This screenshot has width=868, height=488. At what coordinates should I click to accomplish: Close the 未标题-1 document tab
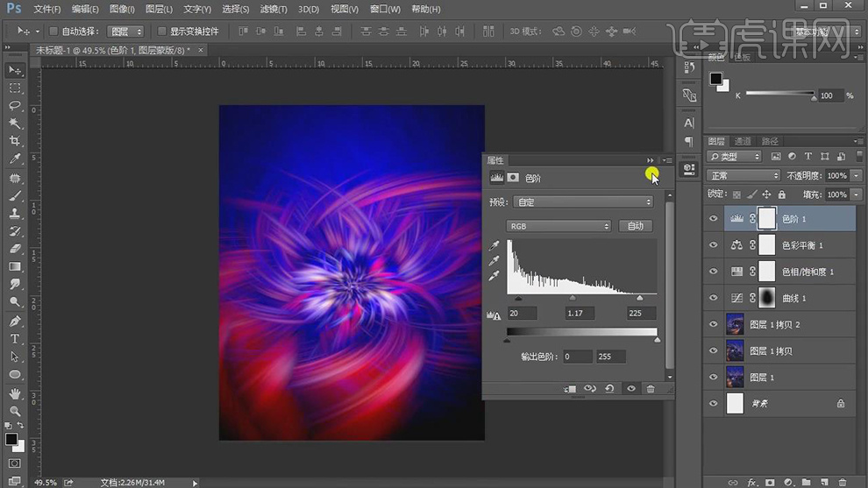point(201,50)
